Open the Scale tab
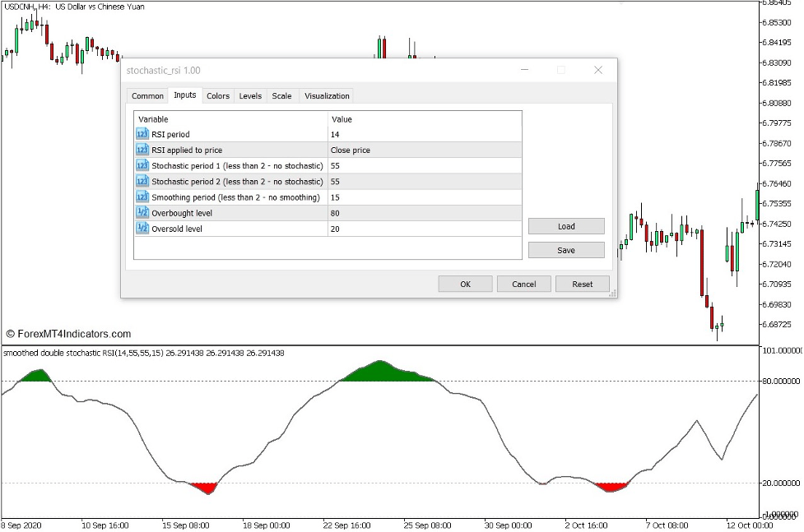The height and width of the screenshot is (532, 804). click(x=281, y=95)
